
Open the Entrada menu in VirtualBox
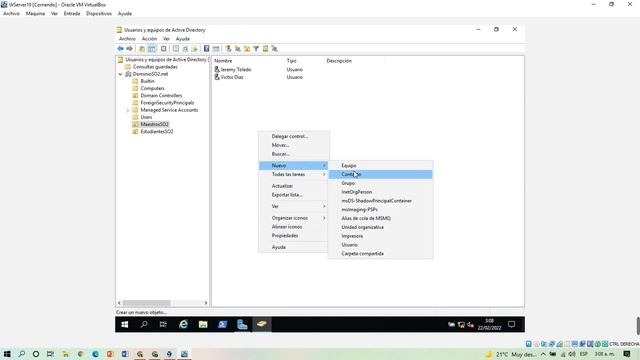pos(72,13)
